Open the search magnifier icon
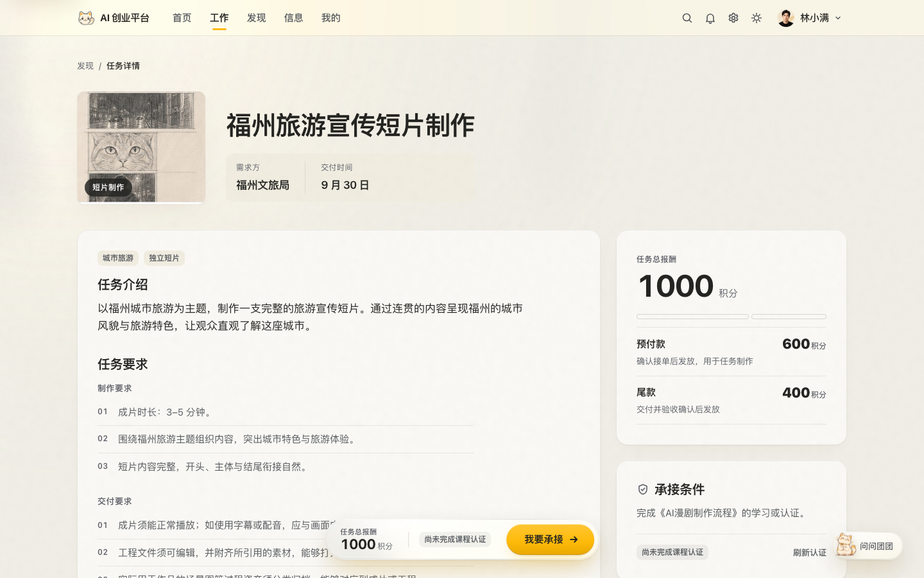This screenshot has height=578, width=924. click(x=687, y=18)
